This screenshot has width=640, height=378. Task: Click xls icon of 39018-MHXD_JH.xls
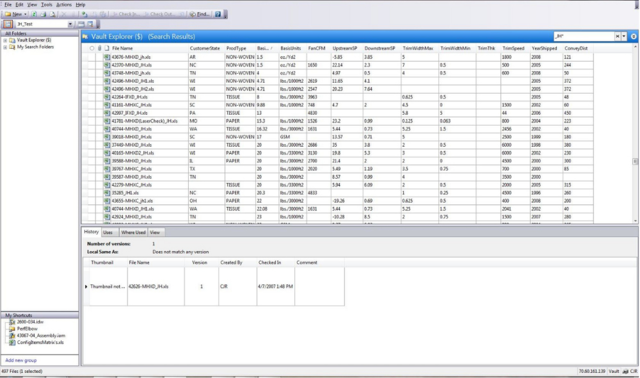(107, 137)
